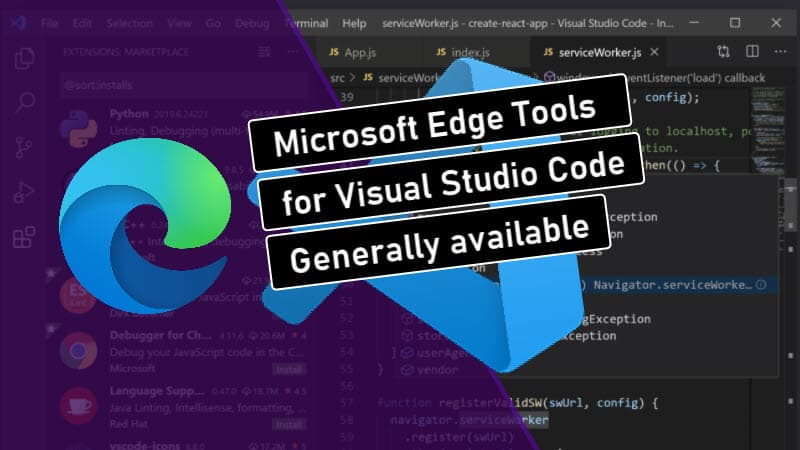Show info icon for Navigator.serviceWorker suggestion
Screen dimensions: 800x450
tap(761, 285)
